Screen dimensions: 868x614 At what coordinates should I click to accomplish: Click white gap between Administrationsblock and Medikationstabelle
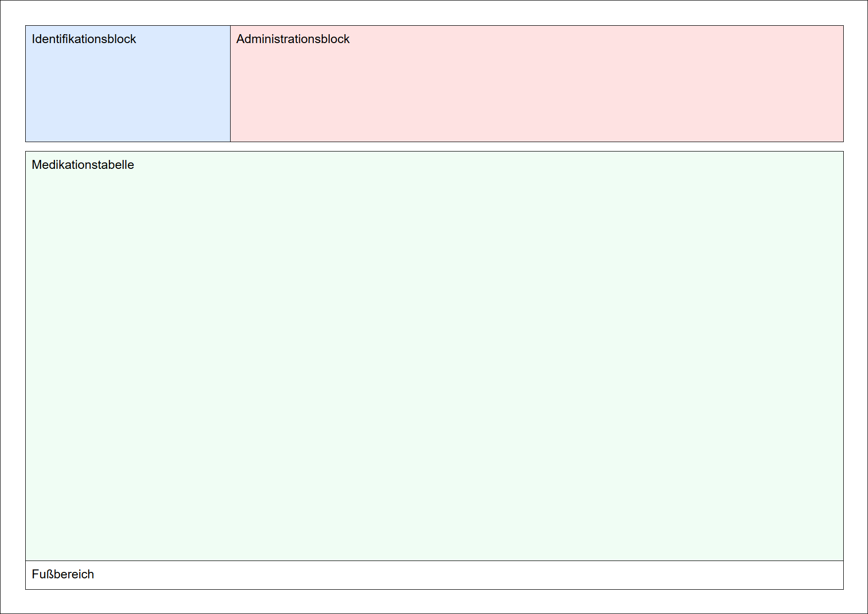click(536, 147)
